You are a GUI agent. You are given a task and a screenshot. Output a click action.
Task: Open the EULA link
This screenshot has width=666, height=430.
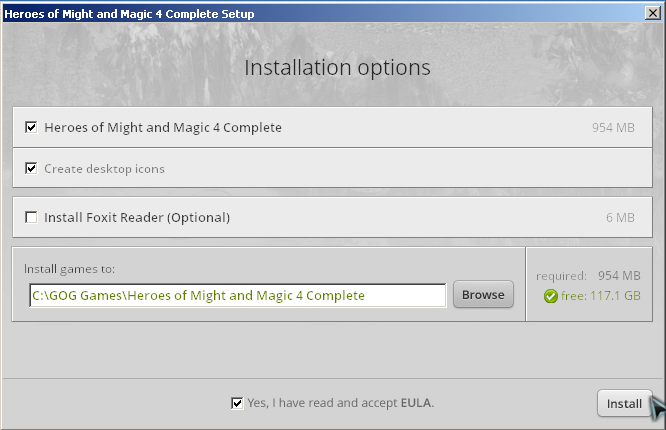[x=416, y=402]
